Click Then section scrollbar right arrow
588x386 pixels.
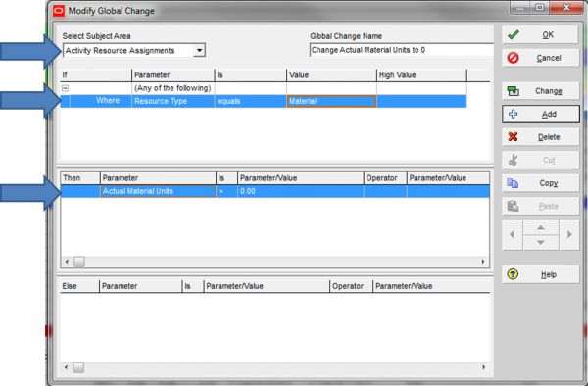[483, 262]
